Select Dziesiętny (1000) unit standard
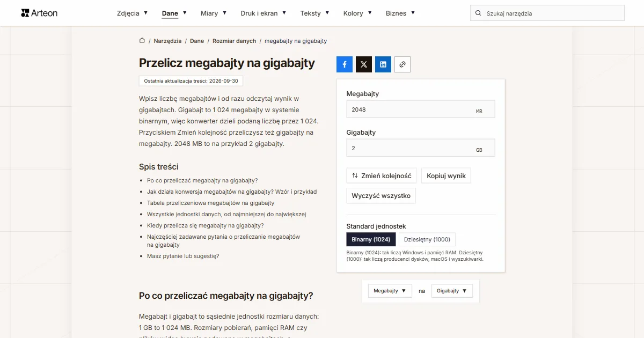The height and width of the screenshot is (338, 644). tap(427, 239)
